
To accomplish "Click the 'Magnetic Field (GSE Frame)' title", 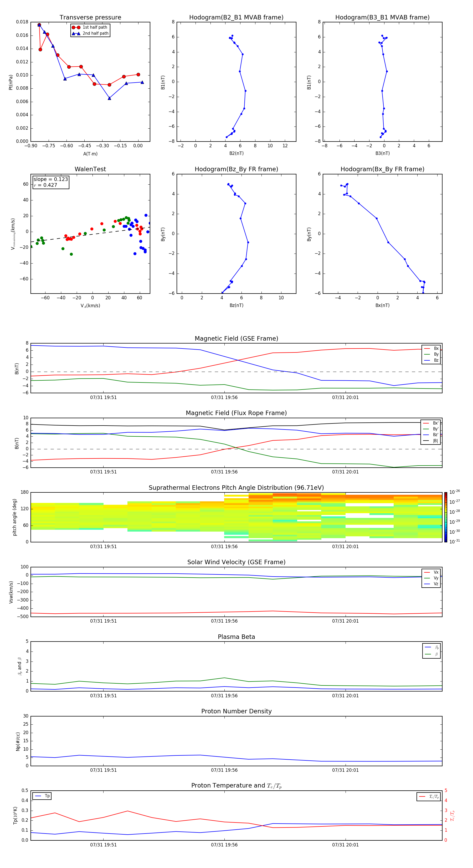I will tap(236, 339).
